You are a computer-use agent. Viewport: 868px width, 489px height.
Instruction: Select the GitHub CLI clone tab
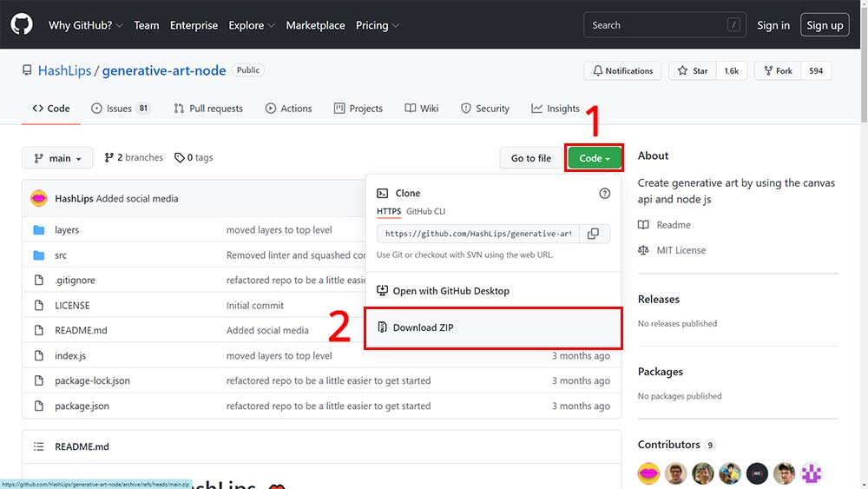[x=425, y=212]
